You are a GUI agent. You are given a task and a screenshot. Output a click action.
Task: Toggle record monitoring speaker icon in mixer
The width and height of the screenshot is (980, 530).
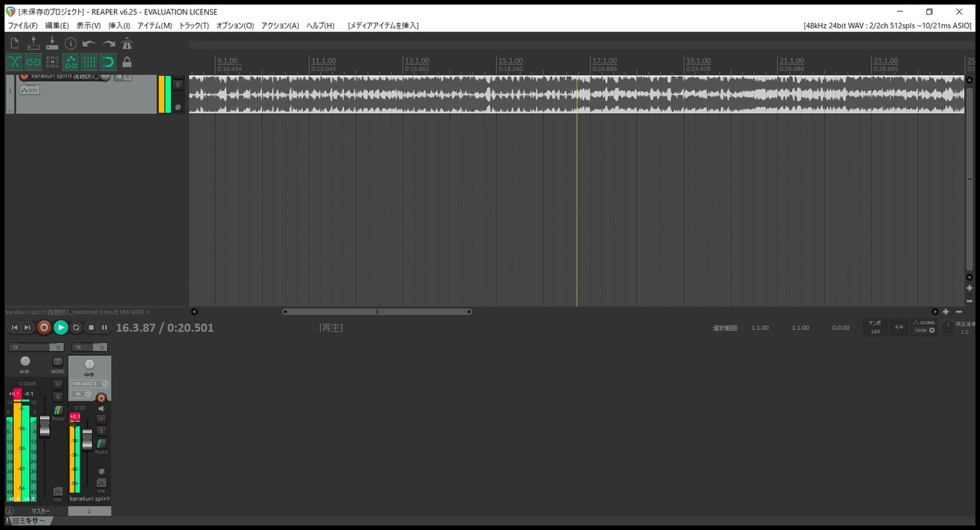coord(100,408)
